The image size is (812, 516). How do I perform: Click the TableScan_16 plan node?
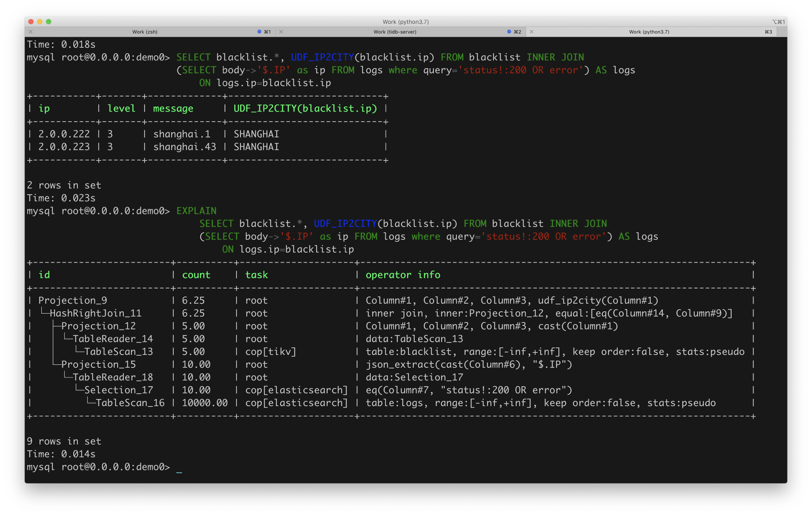click(x=130, y=403)
